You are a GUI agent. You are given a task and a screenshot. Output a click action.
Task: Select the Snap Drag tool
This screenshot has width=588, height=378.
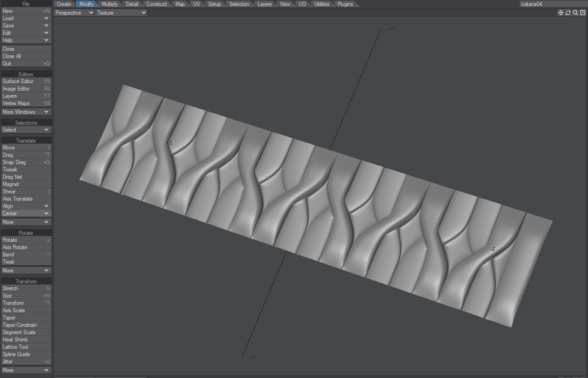26,162
